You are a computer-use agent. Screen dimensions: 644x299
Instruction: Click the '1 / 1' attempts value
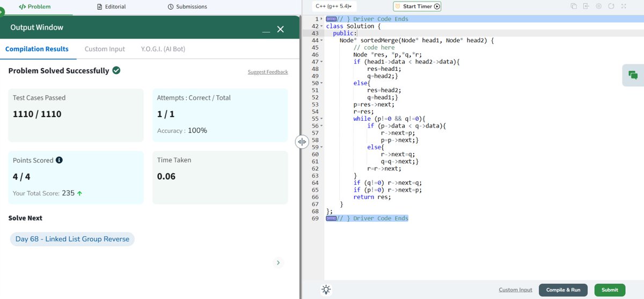click(x=165, y=114)
